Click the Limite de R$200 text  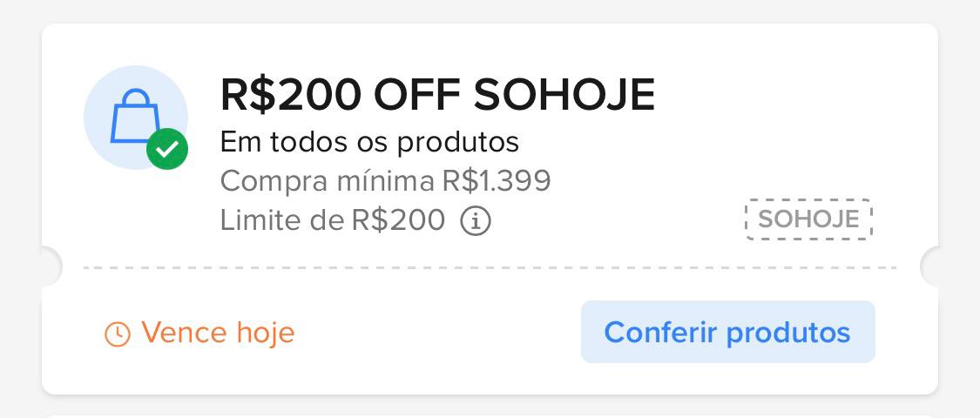[333, 220]
